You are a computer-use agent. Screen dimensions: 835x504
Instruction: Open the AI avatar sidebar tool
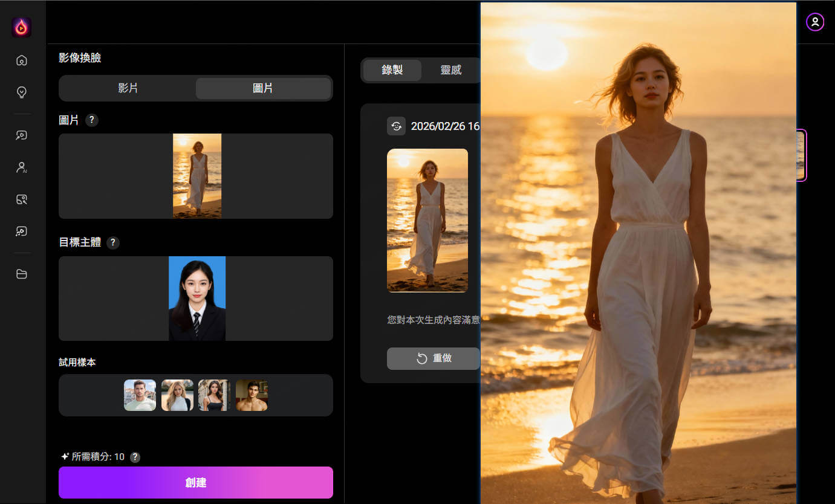coord(22,167)
